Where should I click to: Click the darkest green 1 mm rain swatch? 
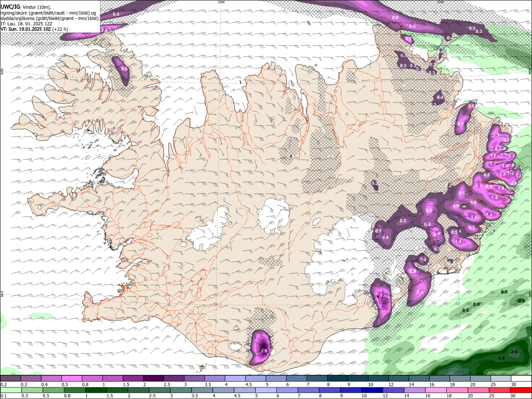point(96,390)
